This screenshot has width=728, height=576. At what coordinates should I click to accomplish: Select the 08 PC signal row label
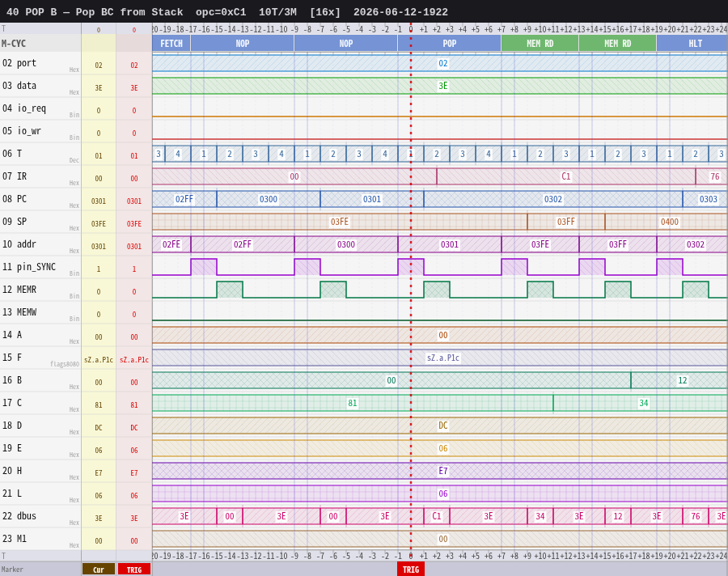[x=15, y=199]
